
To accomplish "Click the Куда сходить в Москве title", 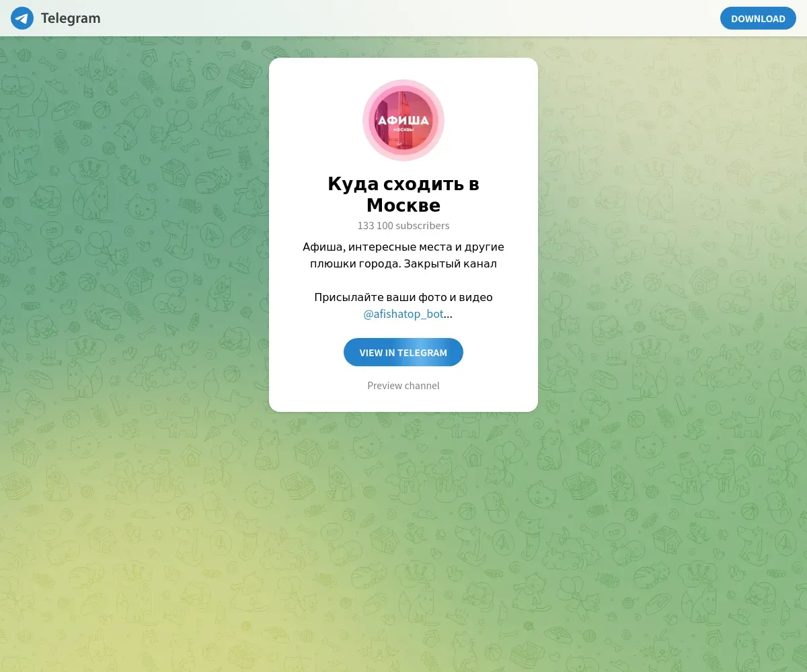I will [x=403, y=194].
